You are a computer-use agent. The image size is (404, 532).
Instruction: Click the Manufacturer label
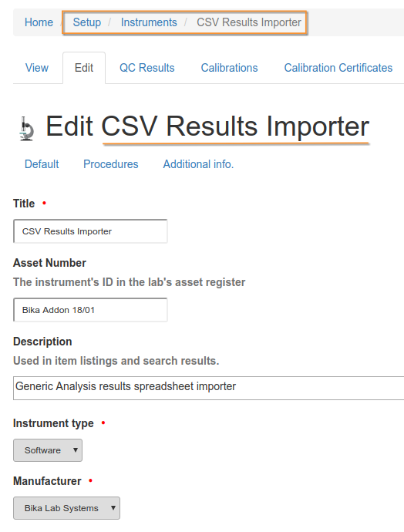[x=47, y=481]
